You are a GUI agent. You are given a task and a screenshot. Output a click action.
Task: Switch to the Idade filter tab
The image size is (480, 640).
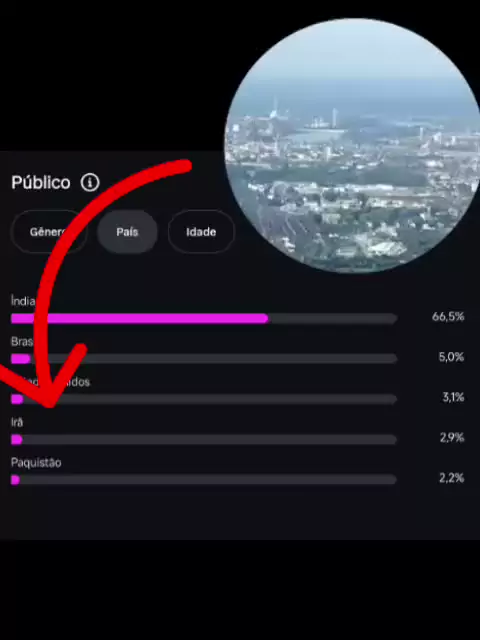(201, 232)
